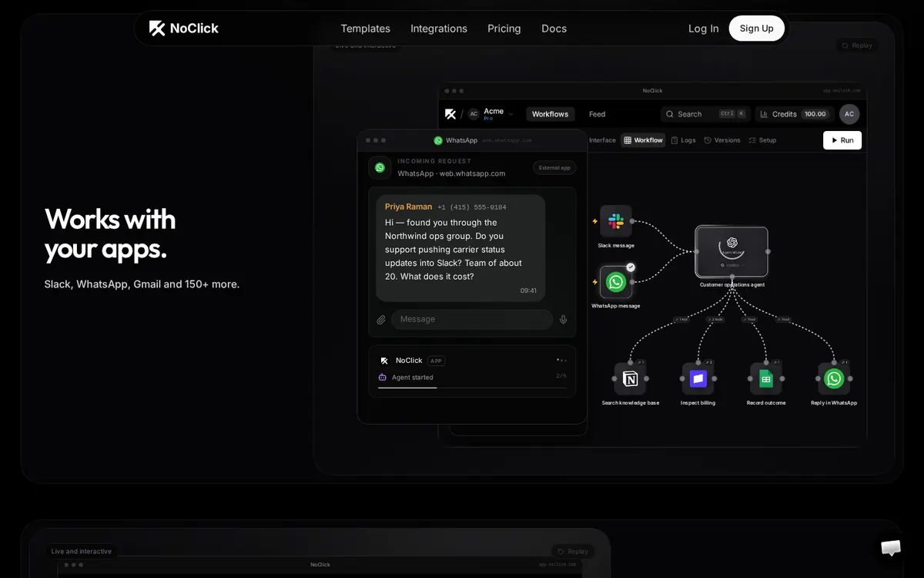Select the Notion Search knowledge base node

click(630, 379)
